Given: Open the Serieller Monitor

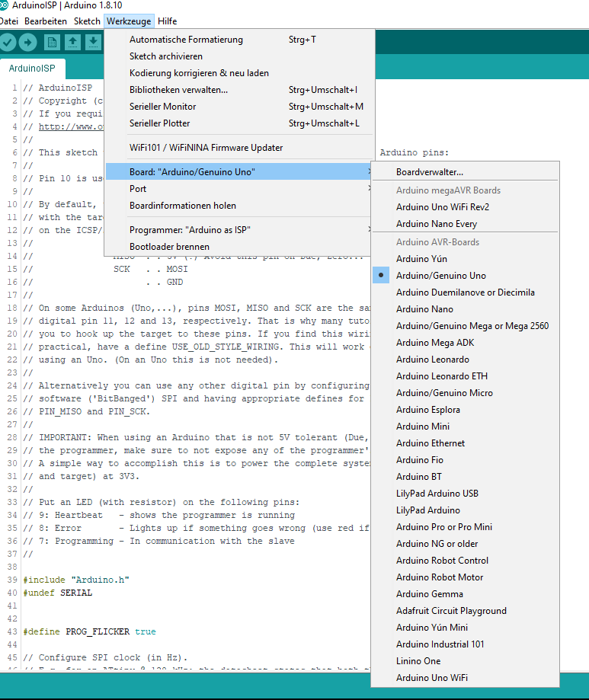Looking at the screenshot, I should 239,106.
